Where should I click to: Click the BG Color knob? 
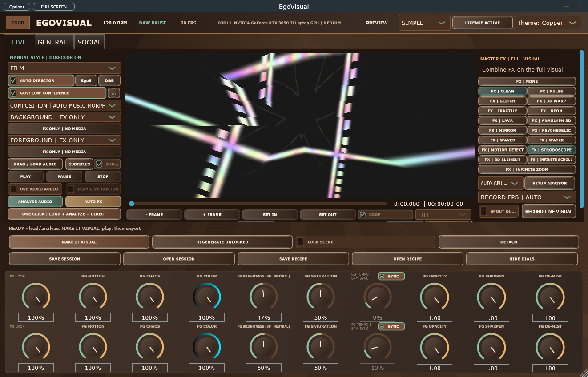207,296
